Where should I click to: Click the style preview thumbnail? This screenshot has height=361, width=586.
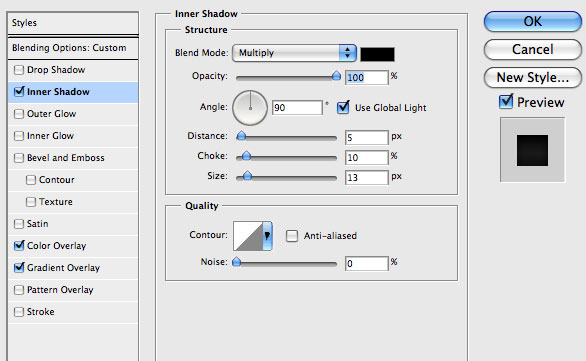(x=533, y=150)
